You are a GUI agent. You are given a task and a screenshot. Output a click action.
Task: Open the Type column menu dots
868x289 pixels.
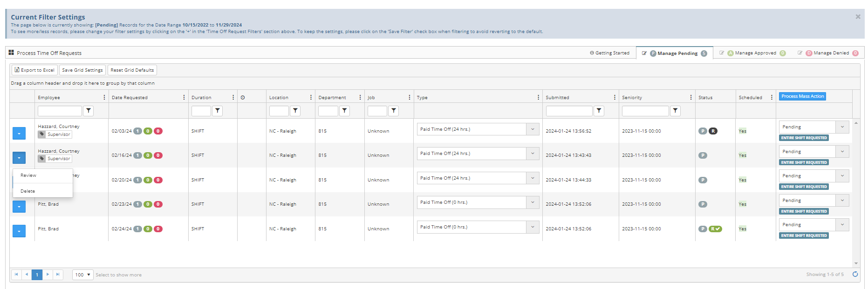tap(538, 97)
